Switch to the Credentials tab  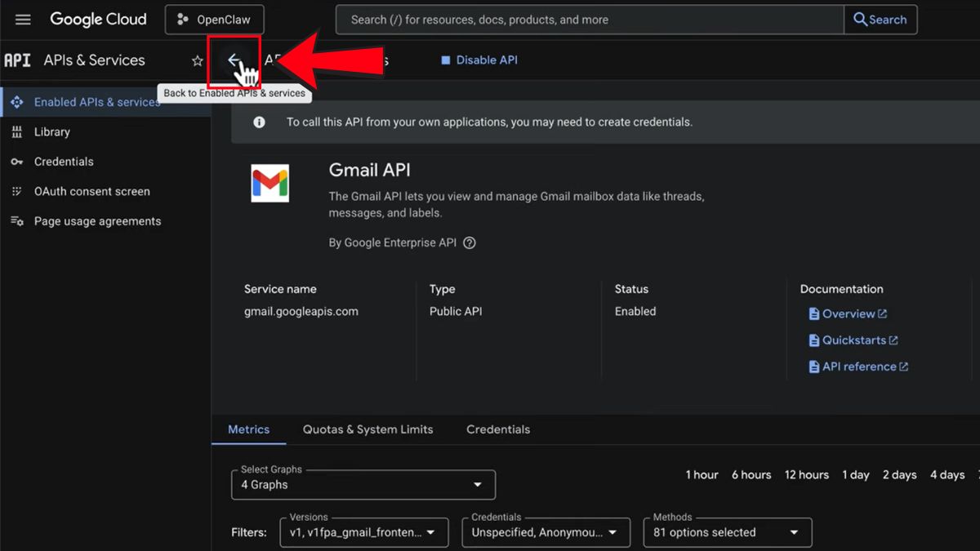tap(498, 429)
